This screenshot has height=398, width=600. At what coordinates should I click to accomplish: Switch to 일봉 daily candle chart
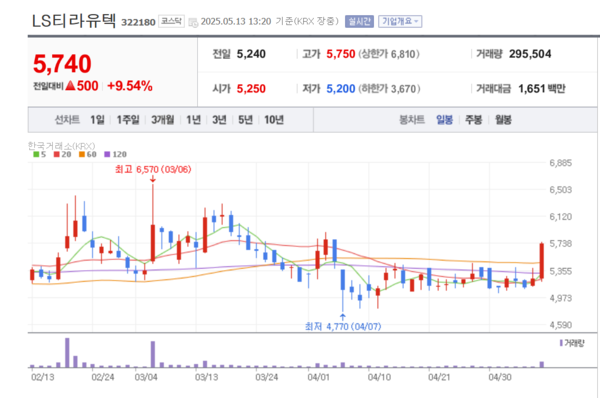tap(444, 120)
